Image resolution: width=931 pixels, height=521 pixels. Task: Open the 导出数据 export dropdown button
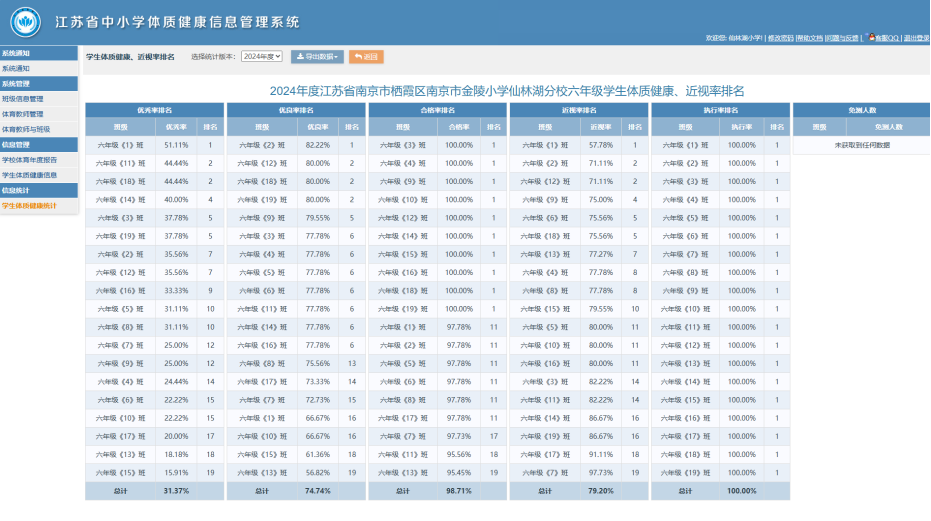point(317,57)
